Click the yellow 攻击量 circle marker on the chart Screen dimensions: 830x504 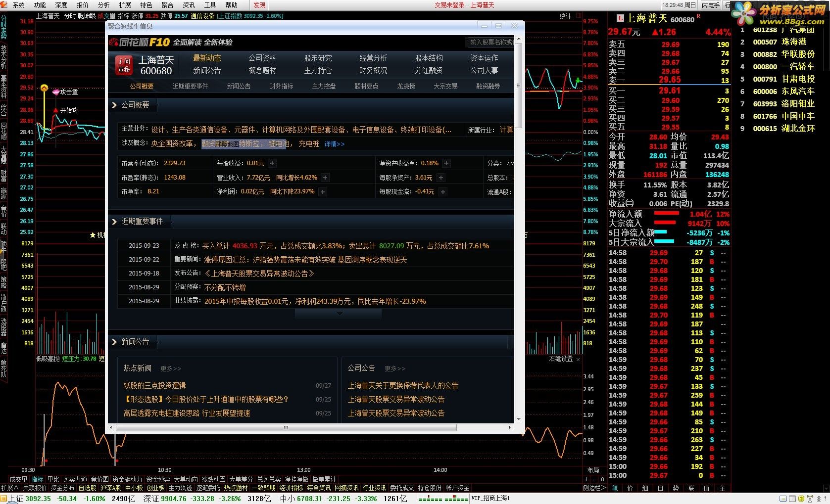click(44, 88)
